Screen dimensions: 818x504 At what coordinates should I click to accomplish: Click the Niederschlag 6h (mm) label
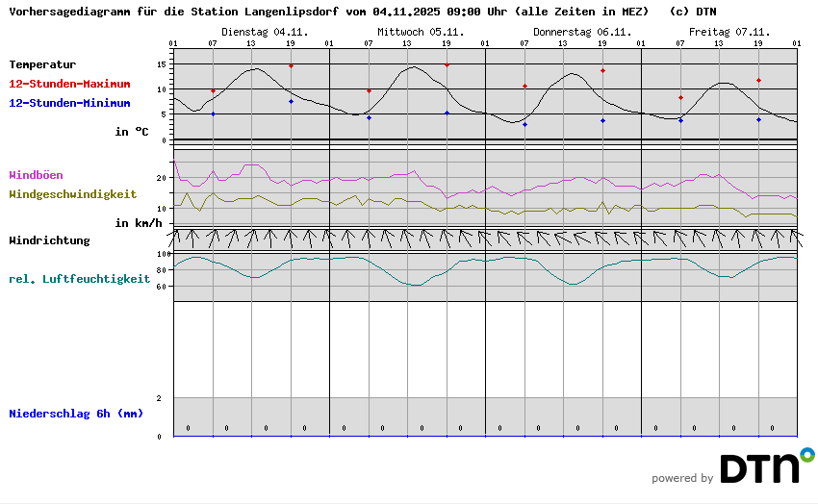[x=76, y=413]
